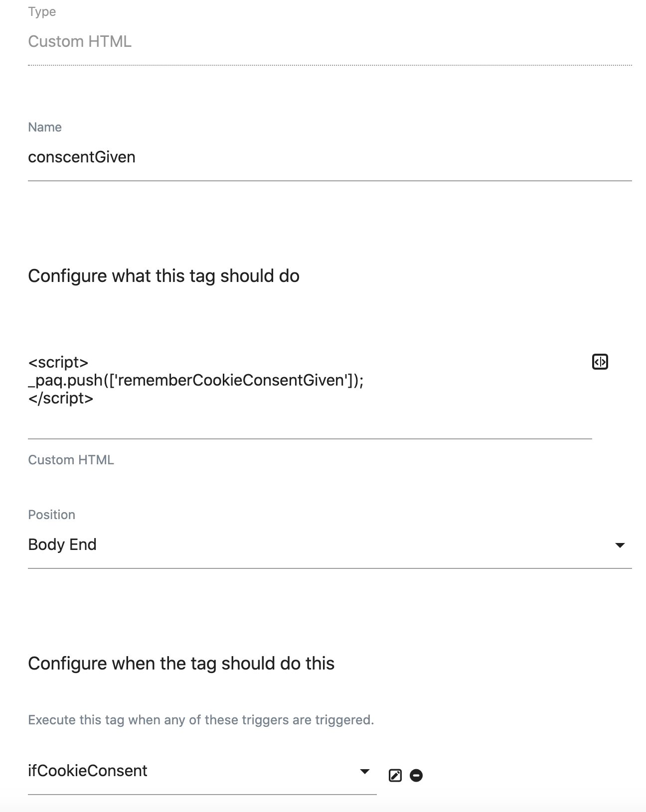Viewport: 646px width, 812px height.
Task: Click the 'Configure when the tag should do this' heading
Action: [181, 663]
